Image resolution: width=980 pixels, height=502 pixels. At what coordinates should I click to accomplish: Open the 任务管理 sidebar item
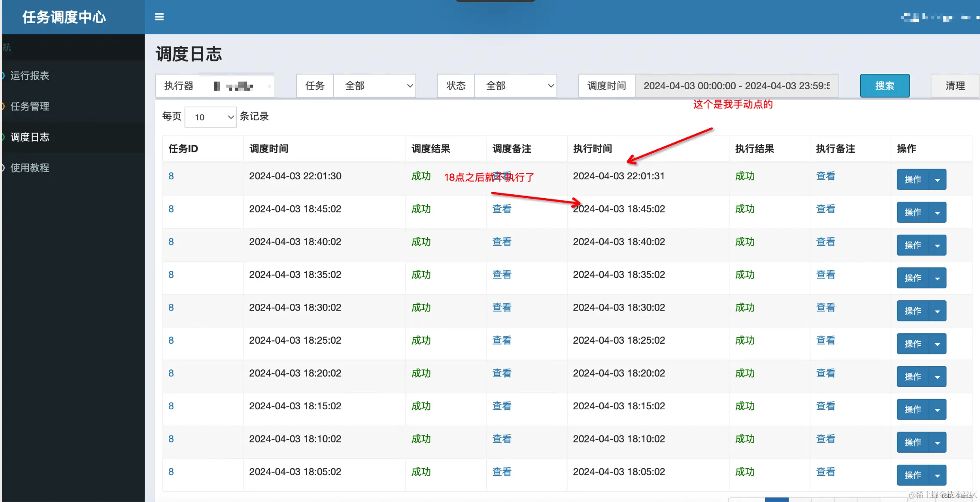point(30,106)
